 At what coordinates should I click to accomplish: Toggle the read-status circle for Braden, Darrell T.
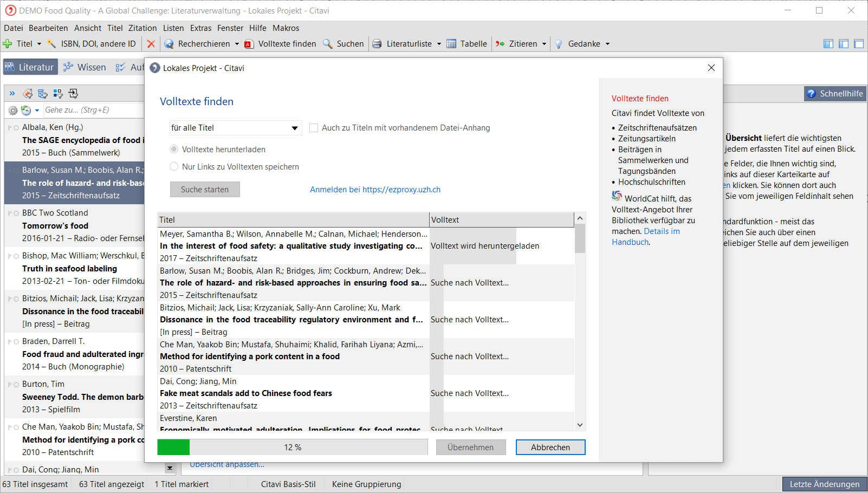(16, 342)
